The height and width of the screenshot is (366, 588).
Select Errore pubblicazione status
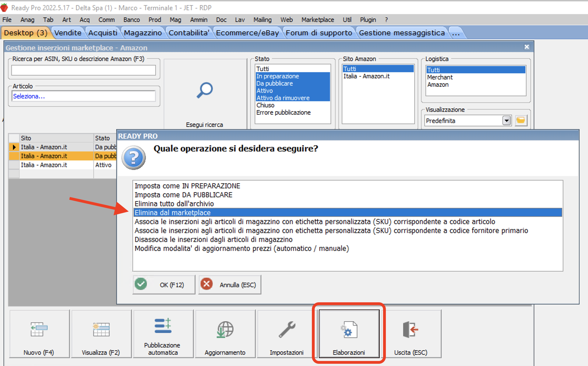pyautogui.click(x=293, y=112)
